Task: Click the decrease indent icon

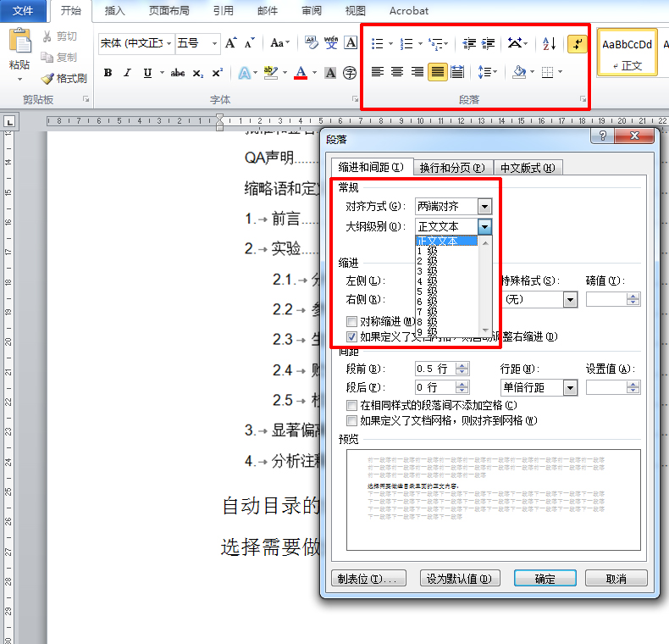Action: [469, 43]
